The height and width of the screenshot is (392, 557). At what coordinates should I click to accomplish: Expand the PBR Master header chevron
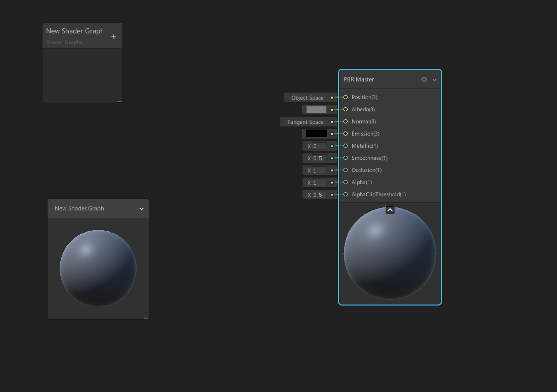click(434, 79)
